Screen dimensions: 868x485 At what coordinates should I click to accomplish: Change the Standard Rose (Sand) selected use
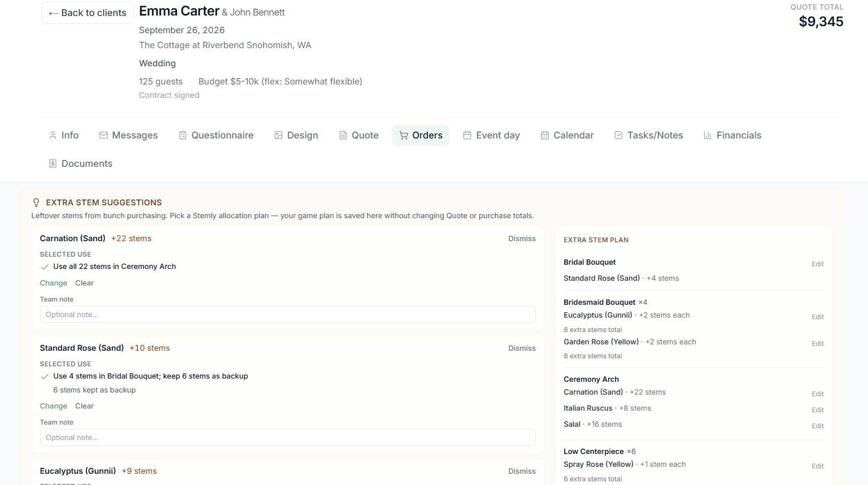click(x=53, y=406)
